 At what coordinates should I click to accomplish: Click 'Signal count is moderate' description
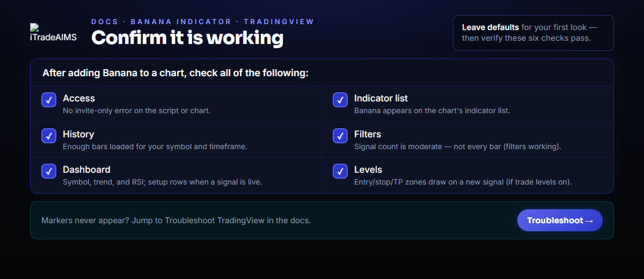point(458,146)
